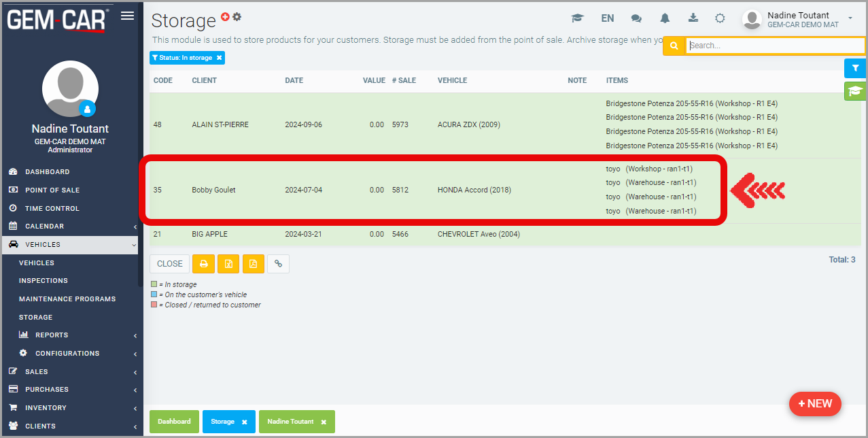
Task: Export storage list to Excel
Action: tap(228, 264)
